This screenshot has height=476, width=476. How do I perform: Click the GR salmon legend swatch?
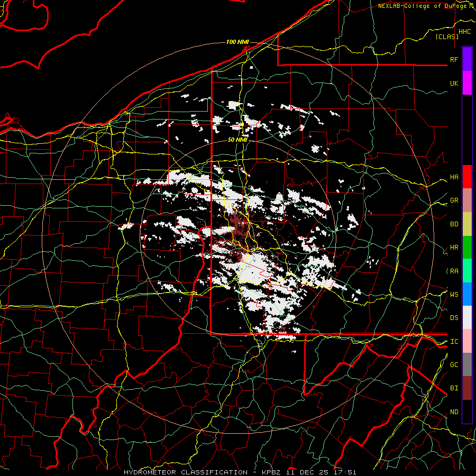pos(467,200)
